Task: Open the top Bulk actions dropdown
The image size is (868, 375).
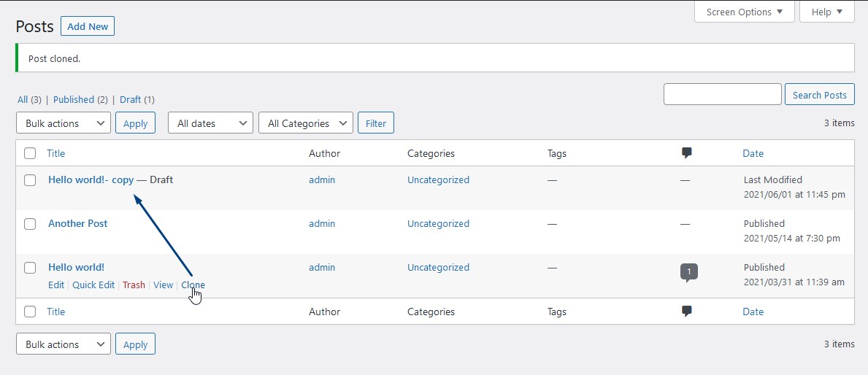Action: (64, 123)
